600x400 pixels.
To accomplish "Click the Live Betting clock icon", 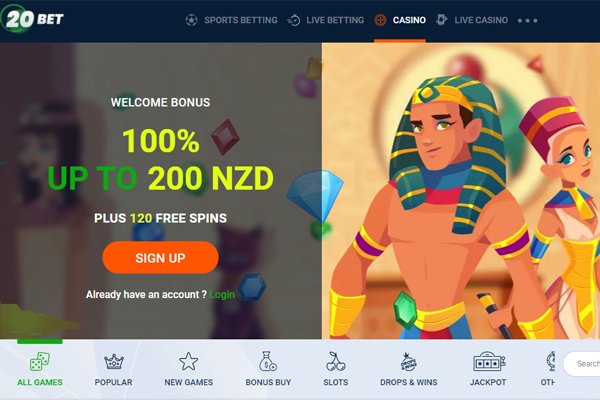I will [293, 20].
